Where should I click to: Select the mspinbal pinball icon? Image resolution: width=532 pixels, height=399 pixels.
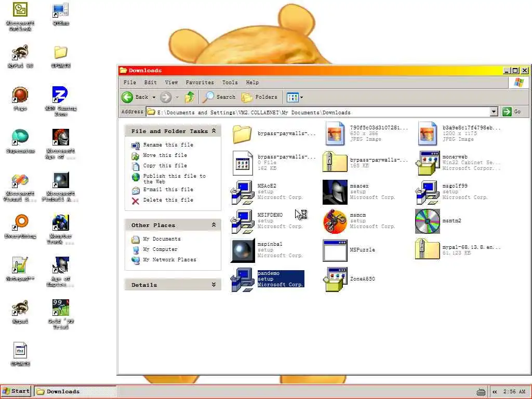[x=242, y=250]
